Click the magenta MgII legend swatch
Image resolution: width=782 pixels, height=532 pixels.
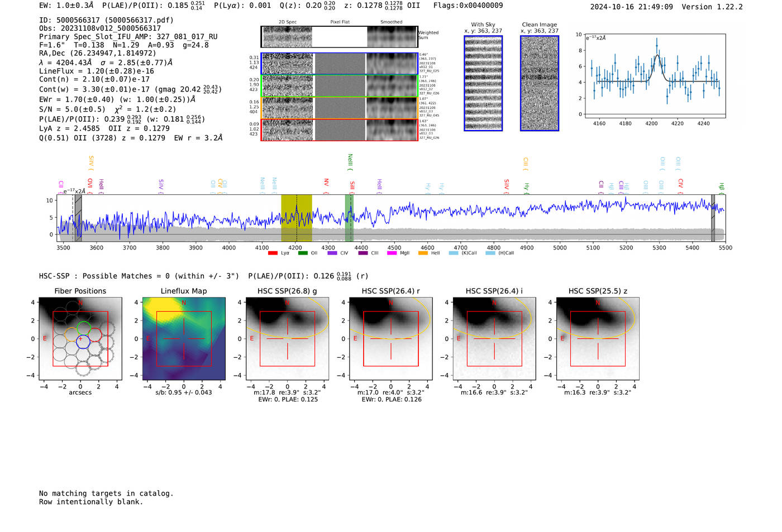click(392, 253)
